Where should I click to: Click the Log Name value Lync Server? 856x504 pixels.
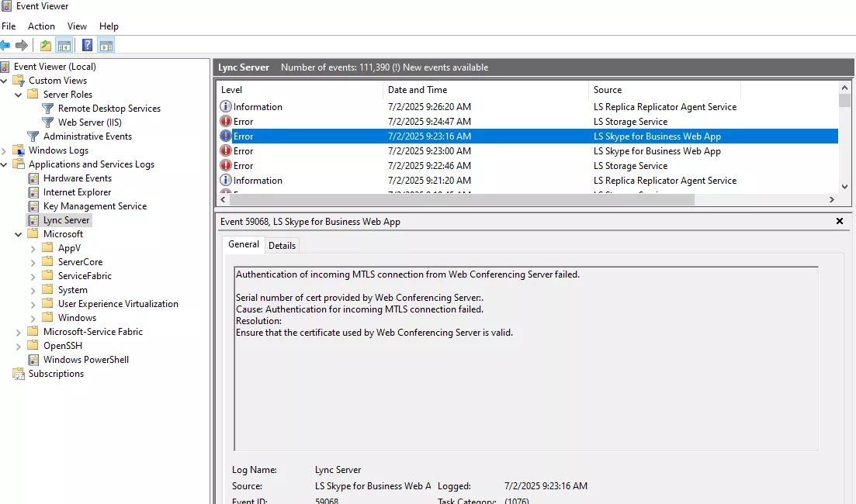[338, 470]
